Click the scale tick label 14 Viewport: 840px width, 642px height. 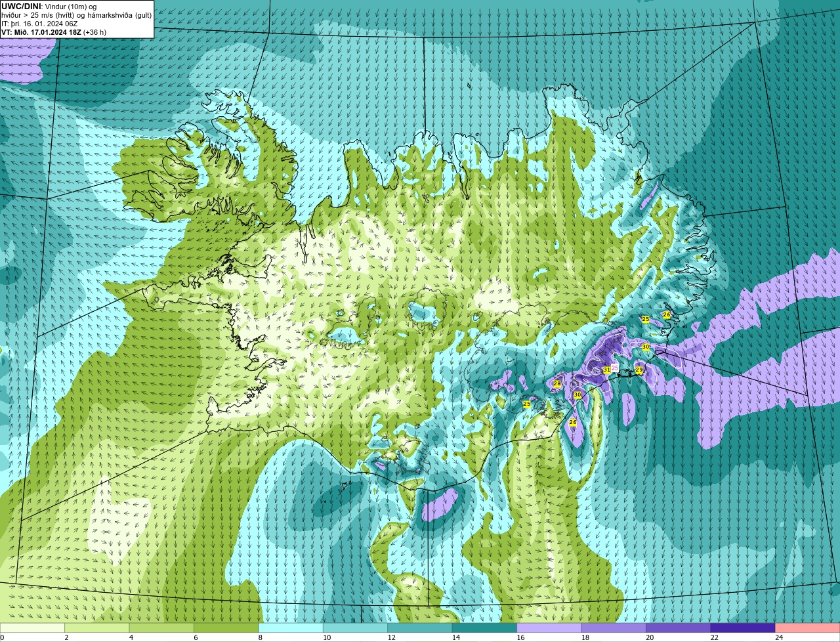[x=455, y=637]
